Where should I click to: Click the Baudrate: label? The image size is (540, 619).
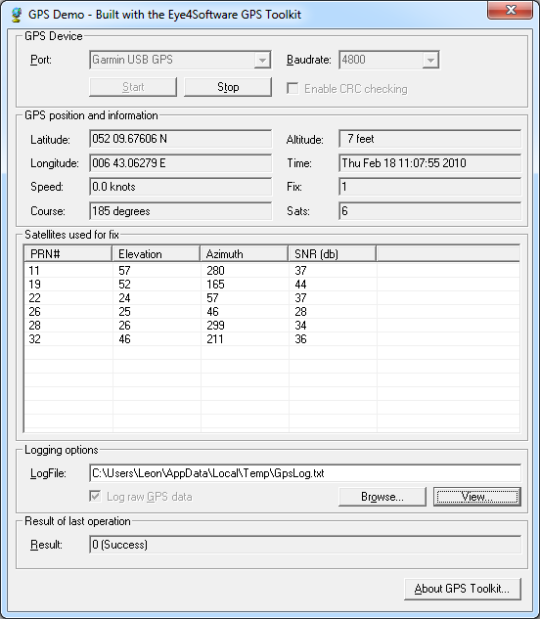coord(309,60)
